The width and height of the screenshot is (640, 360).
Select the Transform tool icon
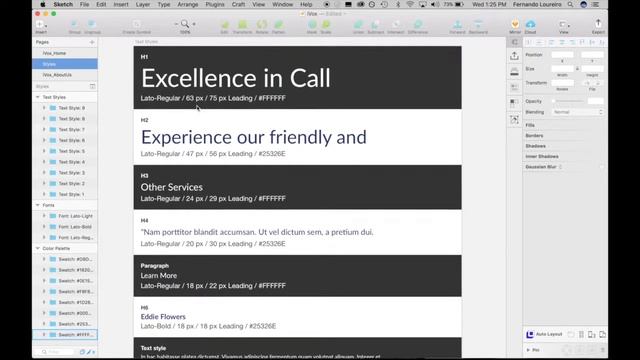242,25
